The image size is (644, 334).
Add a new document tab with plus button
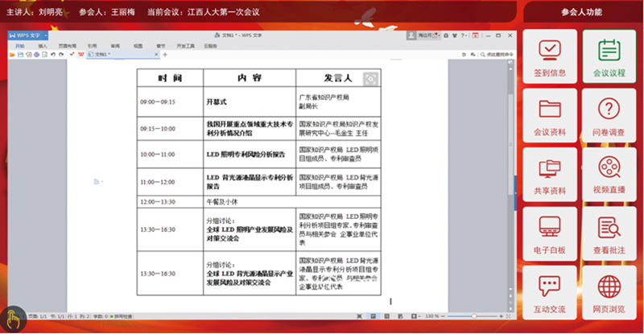pyautogui.click(x=165, y=55)
